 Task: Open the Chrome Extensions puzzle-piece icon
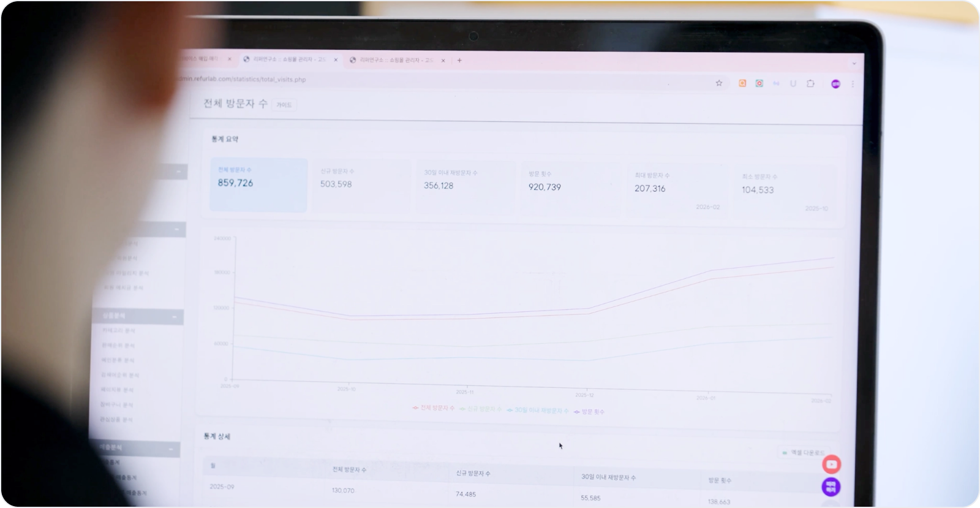810,83
